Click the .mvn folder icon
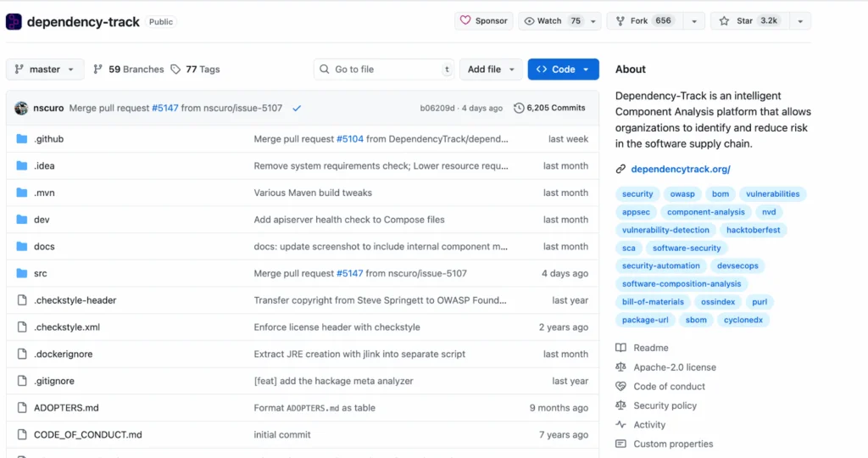 21,193
